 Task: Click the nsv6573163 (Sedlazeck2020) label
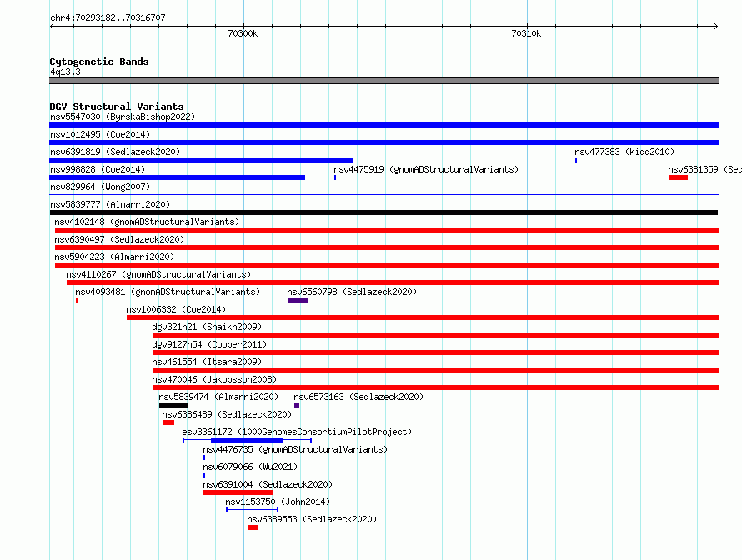(358, 397)
